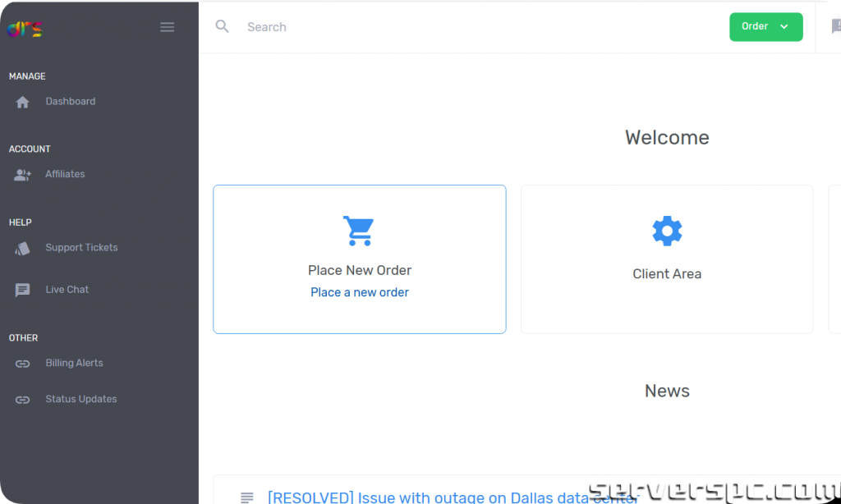
Task: Click the magnifying glass search icon
Action: tap(223, 27)
